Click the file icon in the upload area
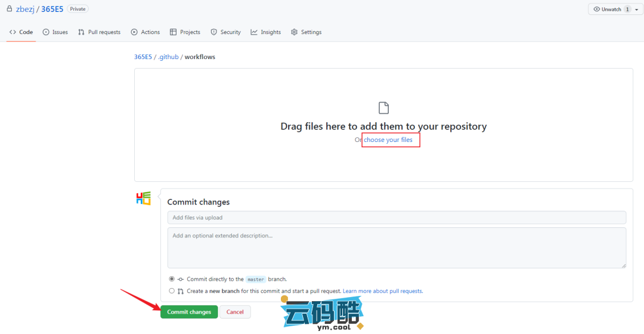644x334 pixels. pyautogui.click(x=383, y=108)
